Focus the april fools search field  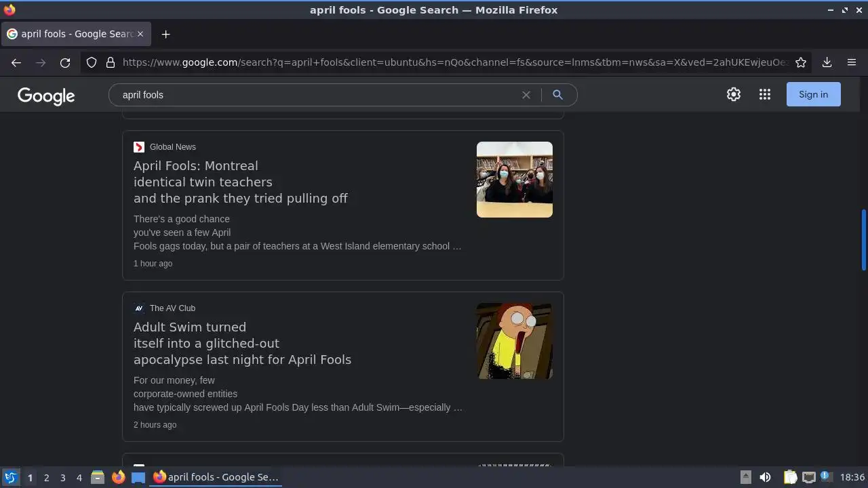point(319,95)
